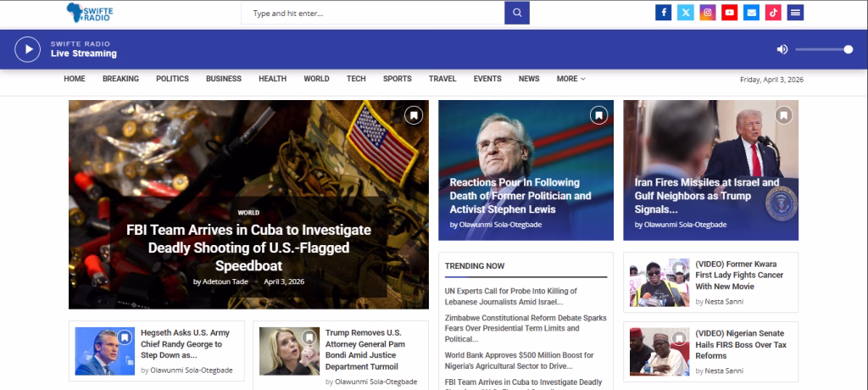Open the YouTube channel icon
The width and height of the screenshot is (868, 390).
tap(729, 13)
